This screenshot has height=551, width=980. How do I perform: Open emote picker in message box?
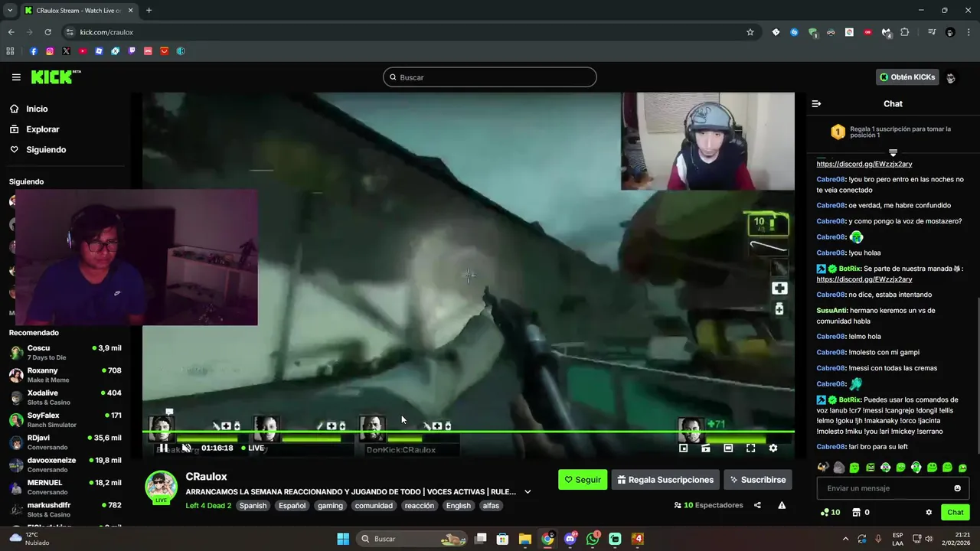point(957,488)
